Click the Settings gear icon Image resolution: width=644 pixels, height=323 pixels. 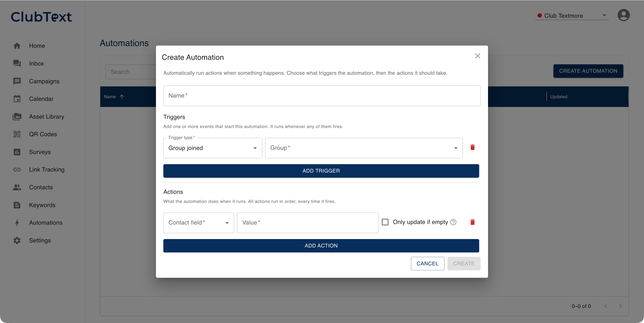(x=17, y=240)
